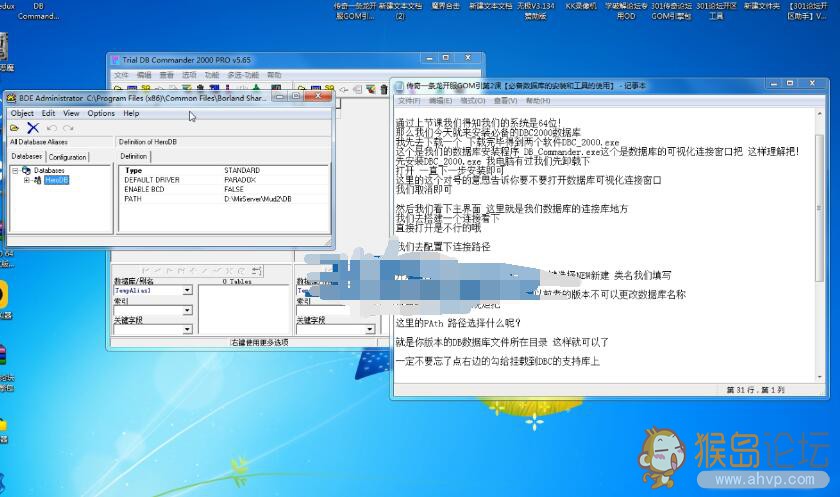Click the DEFAULT DRIVER value PARADOX
Screen dimensions: 840x497
[240, 180]
